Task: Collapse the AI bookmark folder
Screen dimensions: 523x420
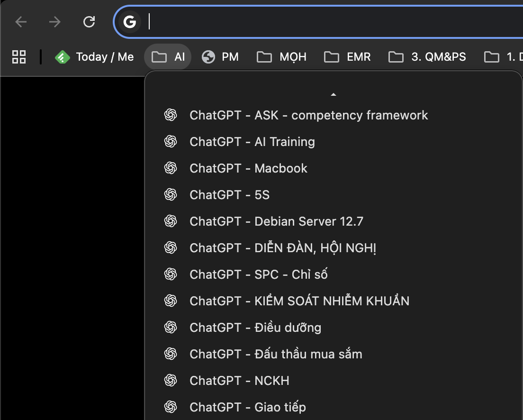Action: pyautogui.click(x=168, y=57)
